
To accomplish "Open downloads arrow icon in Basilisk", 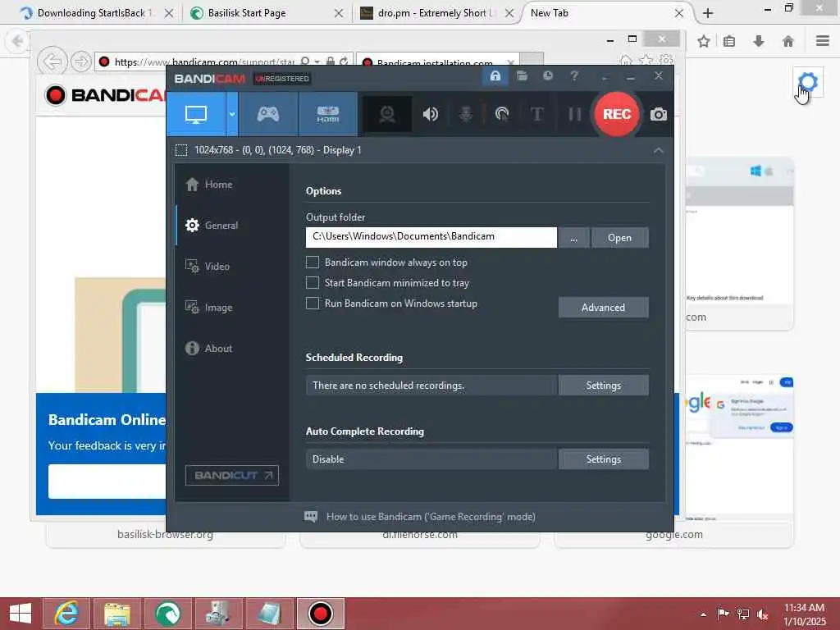I will (759, 41).
